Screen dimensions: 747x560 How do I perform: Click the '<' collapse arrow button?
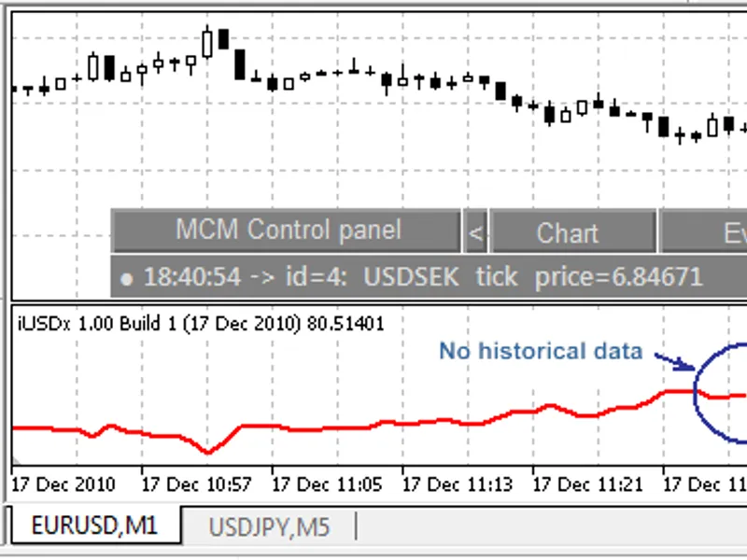(475, 231)
